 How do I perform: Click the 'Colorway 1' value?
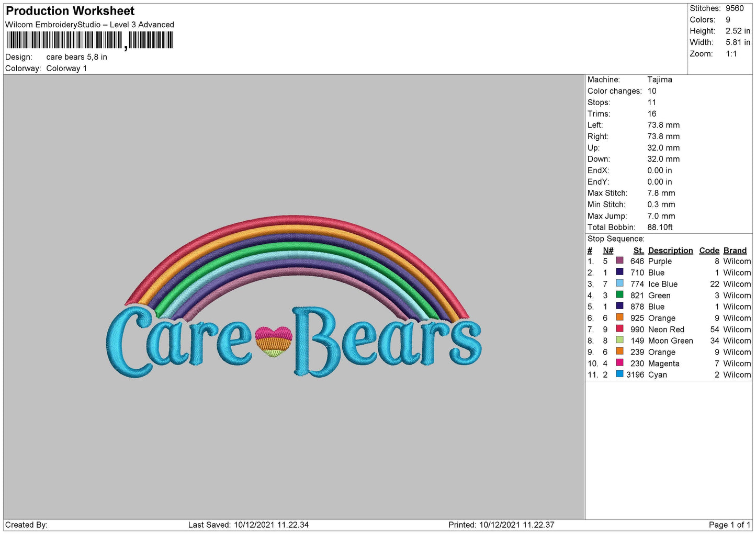pyautogui.click(x=66, y=69)
